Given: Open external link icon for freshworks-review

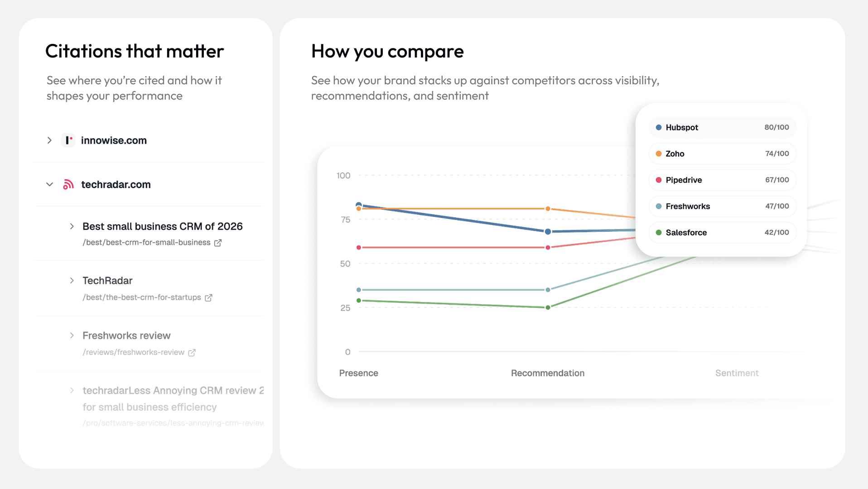Looking at the screenshot, I should [192, 352].
